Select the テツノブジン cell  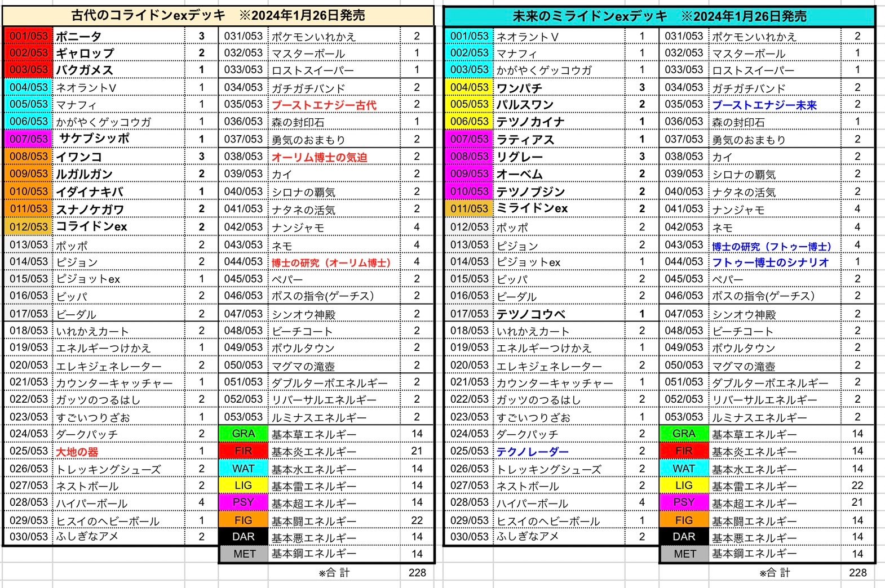559,191
